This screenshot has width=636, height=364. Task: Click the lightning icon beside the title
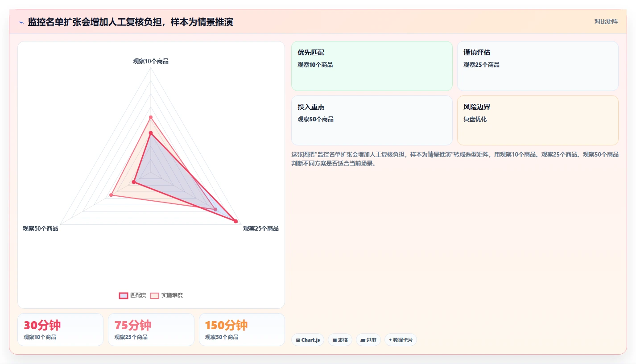pyautogui.click(x=21, y=22)
